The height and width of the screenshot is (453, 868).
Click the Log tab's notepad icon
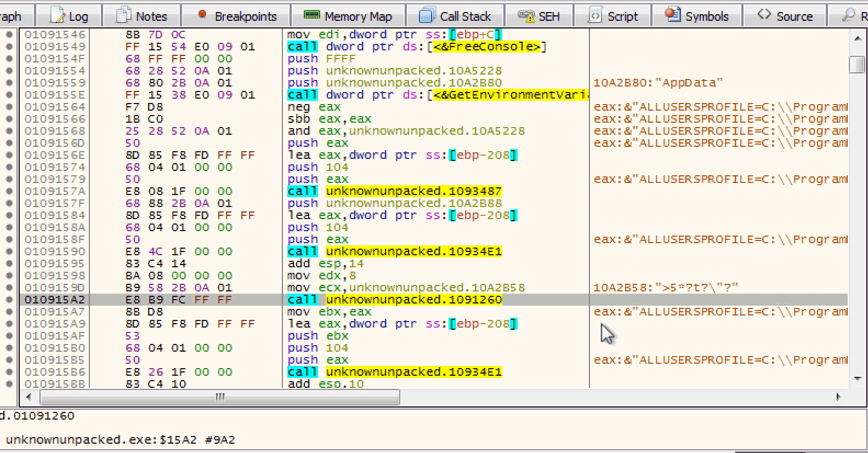point(58,15)
